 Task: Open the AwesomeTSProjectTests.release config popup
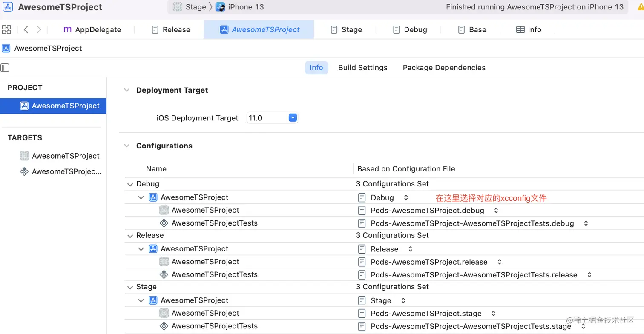pyautogui.click(x=589, y=274)
